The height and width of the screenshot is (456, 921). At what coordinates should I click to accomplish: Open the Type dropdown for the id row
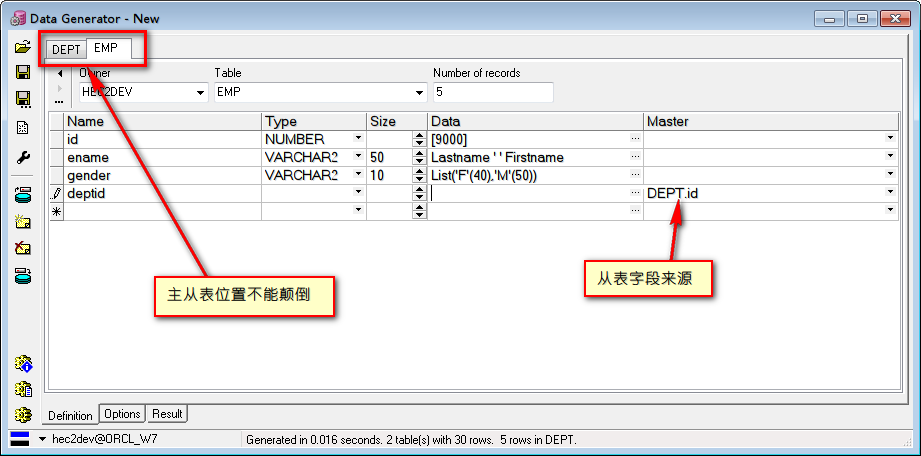pyautogui.click(x=358, y=139)
